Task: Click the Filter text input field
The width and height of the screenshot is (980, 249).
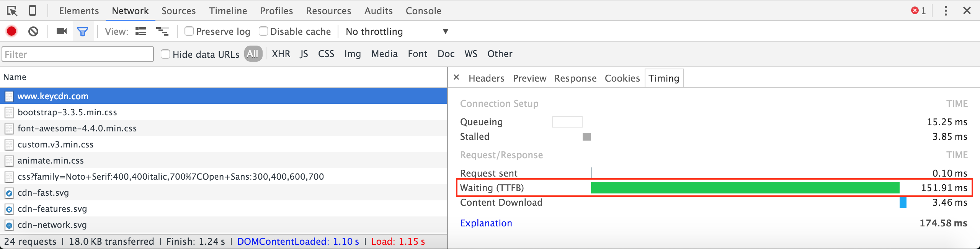Action: 78,54
